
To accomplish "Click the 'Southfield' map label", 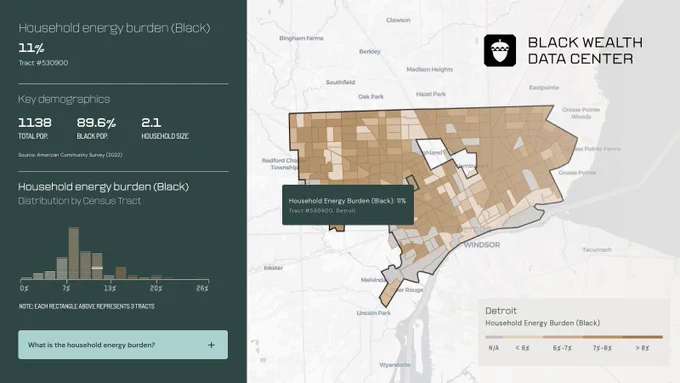I will tap(340, 82).
